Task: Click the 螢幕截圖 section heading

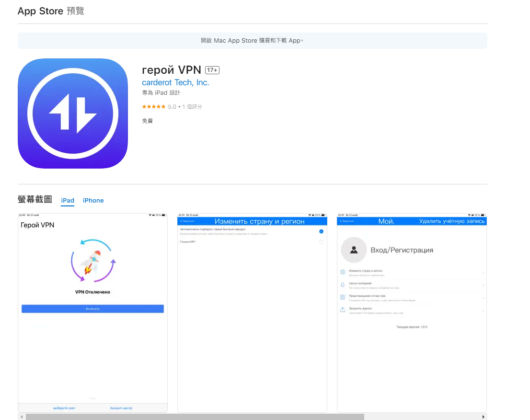Action: coord(35,200)
